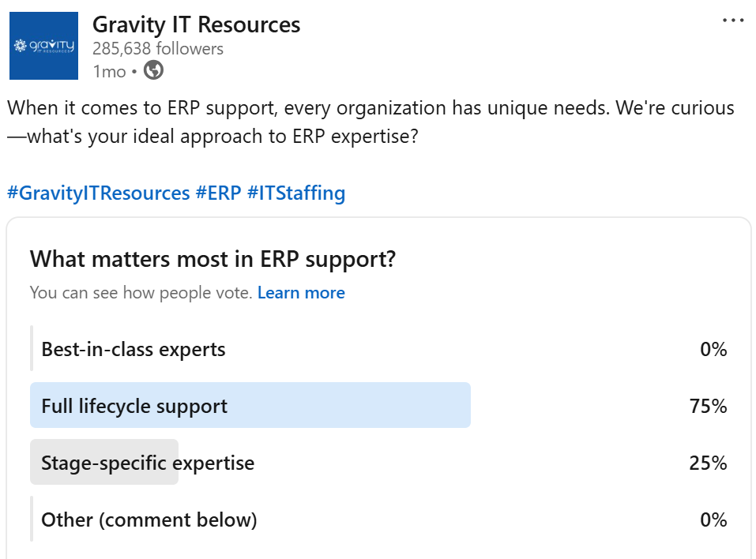Click the 0% beside Best-in-class experts
756x559 pixels.
tap(713, 349)
